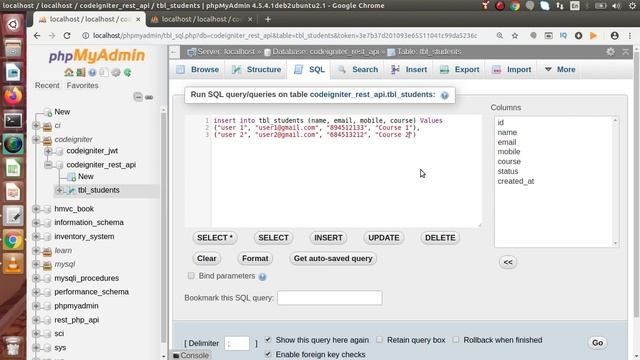Viewport: 640px width, 360px height.
Task: Select the rest_php_api database
Action: tap(77, 320)
